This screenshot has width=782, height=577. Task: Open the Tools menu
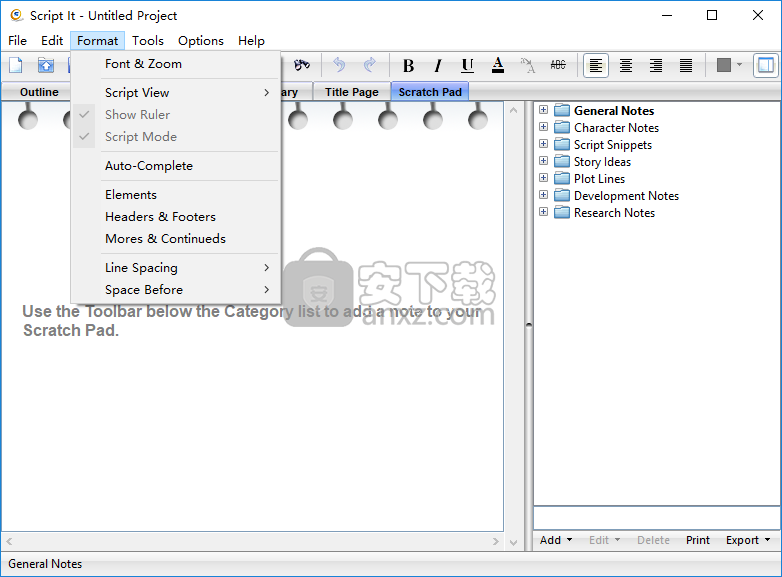[x=148, y=40]
